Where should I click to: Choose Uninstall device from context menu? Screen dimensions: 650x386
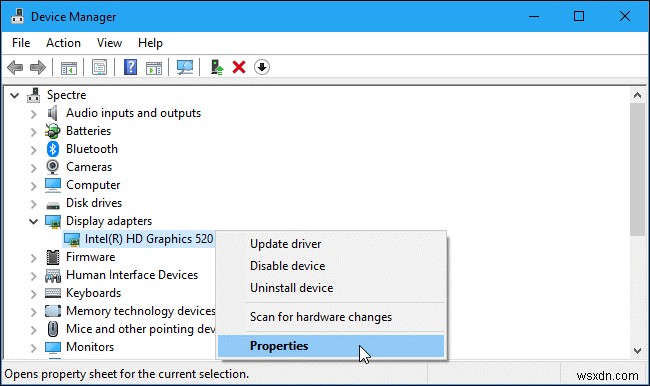point(331,288)
